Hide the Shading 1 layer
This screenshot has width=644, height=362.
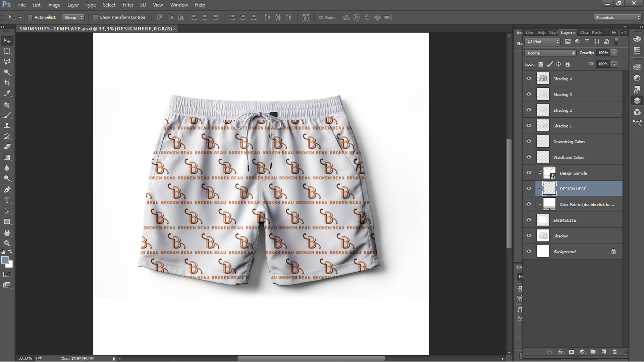coord(529,126)
